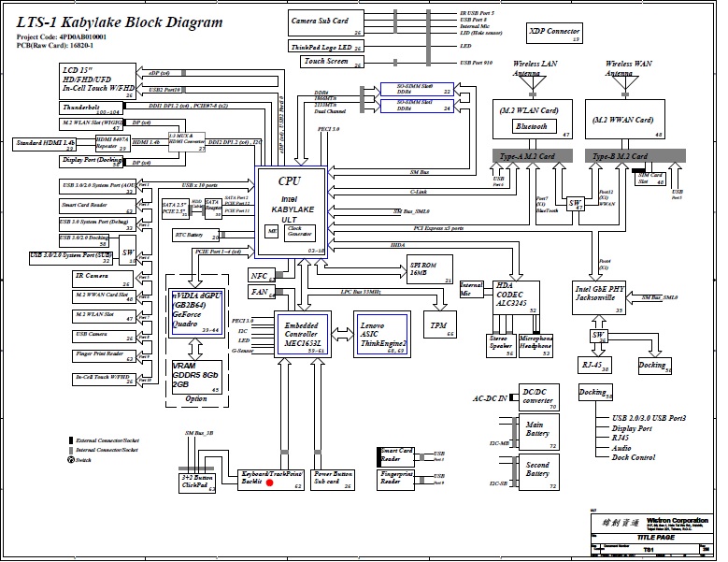
Task: Select the Microphone Headphone block
Action: pyautogui.click(x=535, y=346)
